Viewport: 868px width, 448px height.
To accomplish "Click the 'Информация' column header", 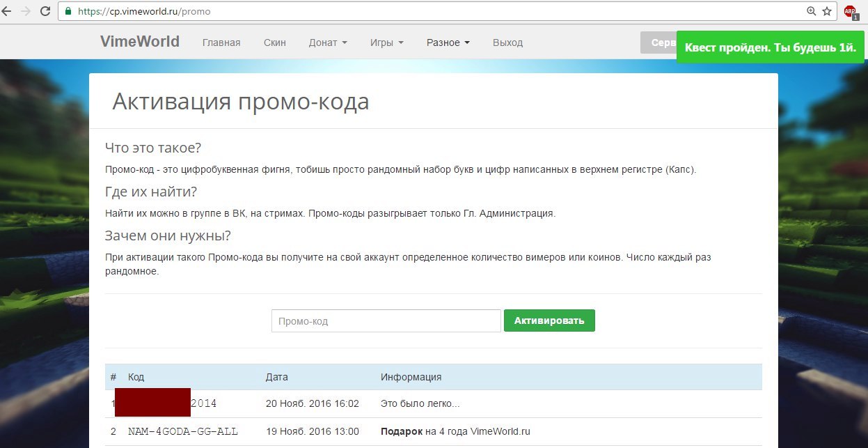I will pos(411,377).
